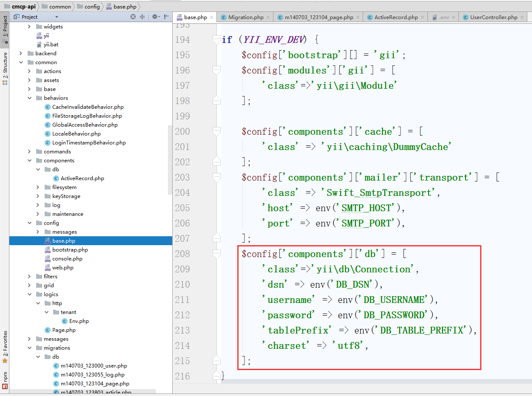Open the Project panel settings gear
Screen dimensions: 532x396
pyautogui.click(x=154, y=17)
